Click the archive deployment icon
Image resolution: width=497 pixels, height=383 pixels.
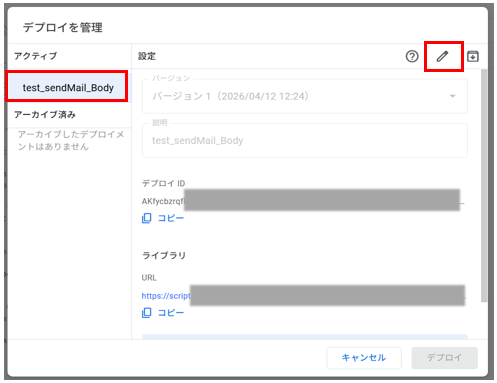(x=473, y=56)
